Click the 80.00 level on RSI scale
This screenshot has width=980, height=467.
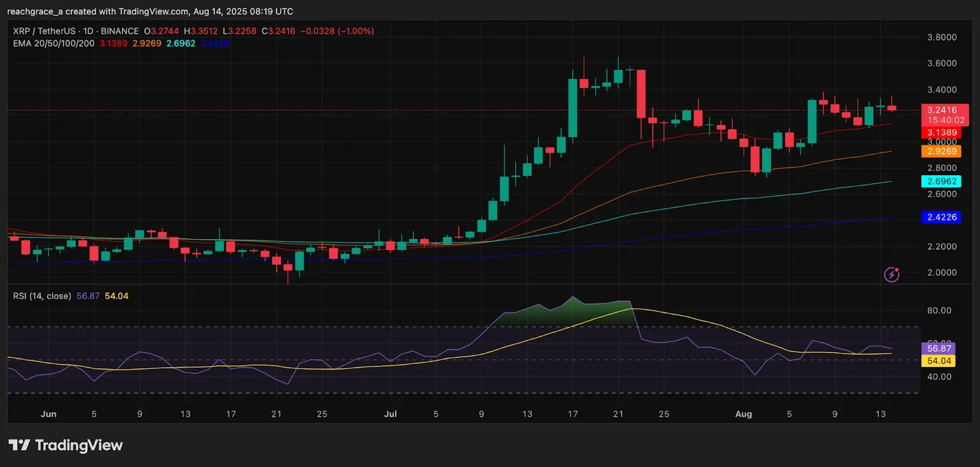939,310
